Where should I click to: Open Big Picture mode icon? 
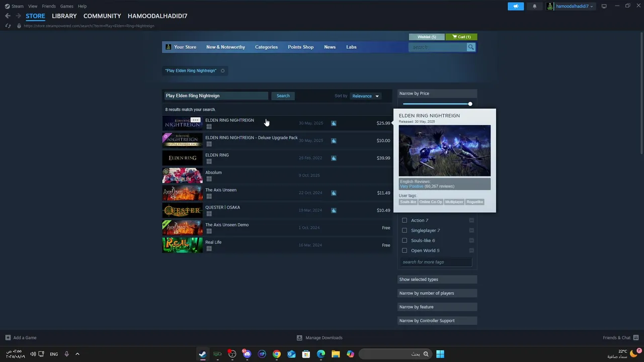click(x=604, y=6)
